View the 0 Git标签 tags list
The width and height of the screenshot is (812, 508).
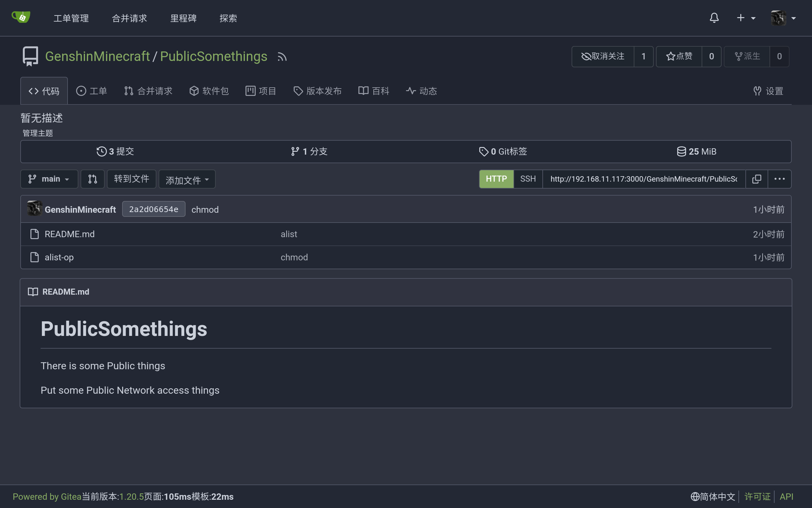point(503,151)
